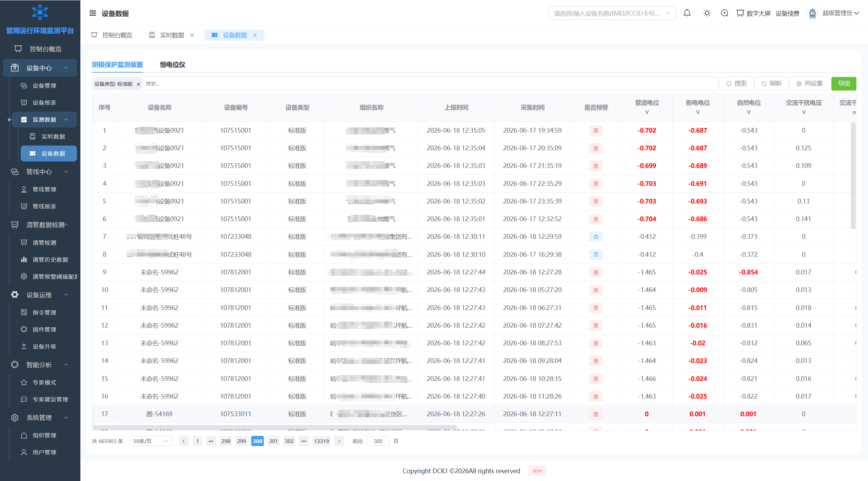The height and width of the screenshot is (481, 868).
Task: Open 设备报表 in the sidebar
Action: pos(44,102)
